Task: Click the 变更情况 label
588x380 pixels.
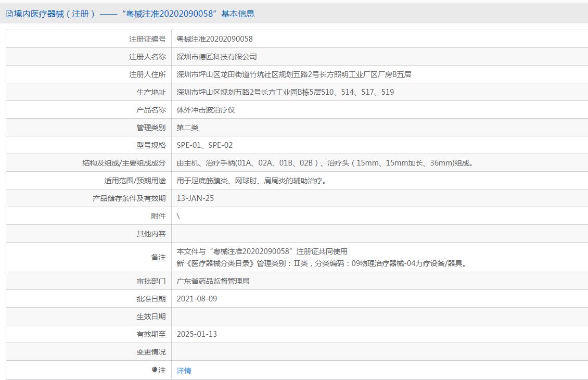Action: 151,352
